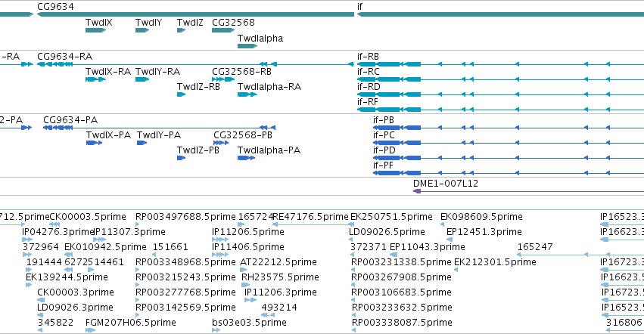
Task: Click the CG32568 gene label
Action: tap(233, 23)
